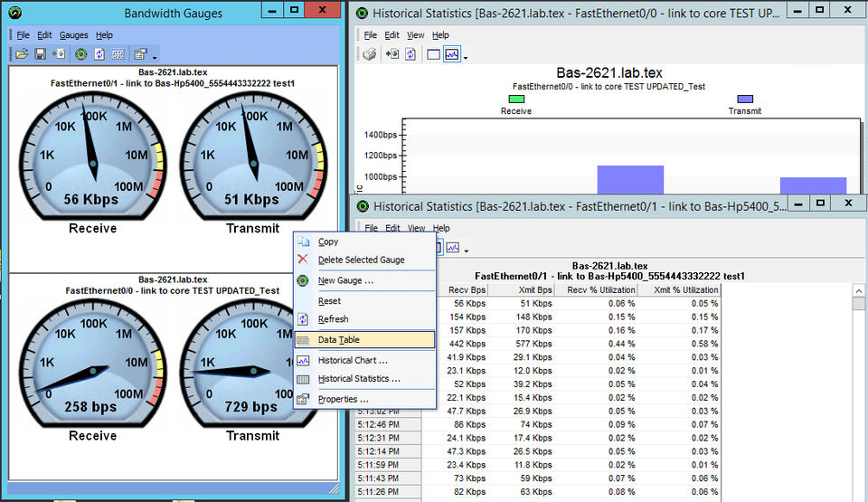Open View menu in FastEthernet0/1 statistics window
The image size is (868, 502).
pyautogui.click(x=416, y=228)
